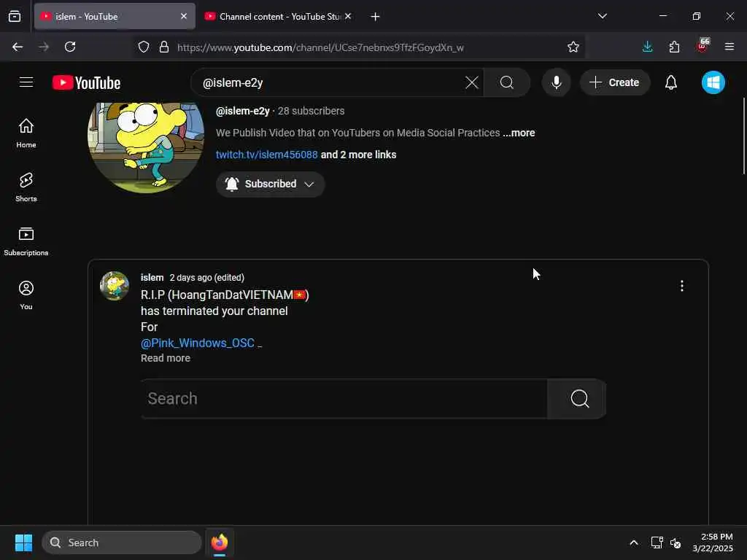This screenshot has width=747, height=560.
Task: Open the browser extensions puzzle icon
Action: (x=674, y=47)
